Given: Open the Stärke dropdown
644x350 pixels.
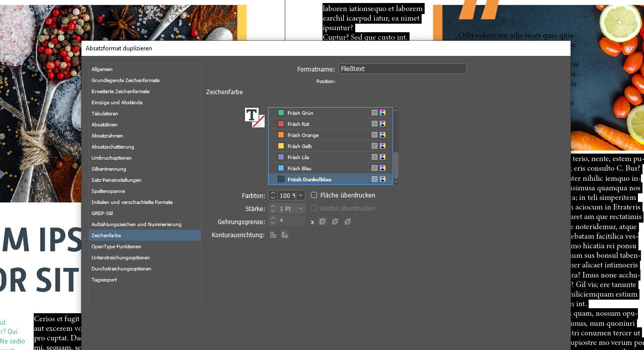Looking at the screenshot, I should (x=300, y=208).
